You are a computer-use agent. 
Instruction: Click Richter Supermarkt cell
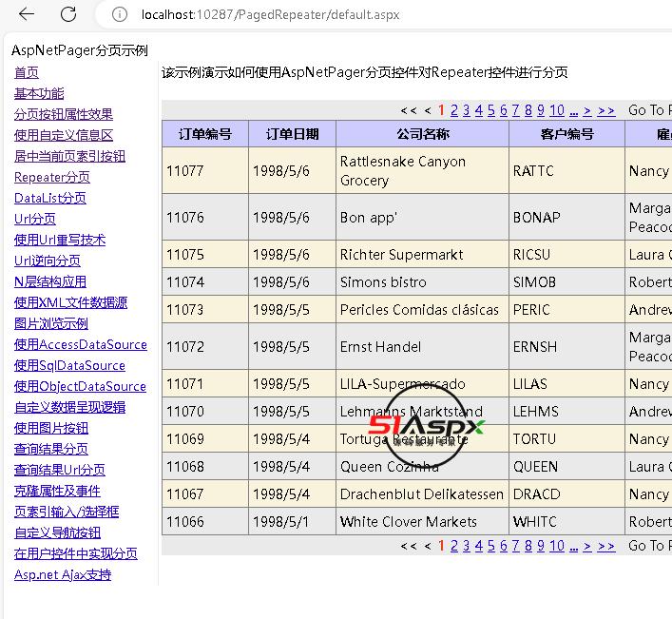pos(423,255)
